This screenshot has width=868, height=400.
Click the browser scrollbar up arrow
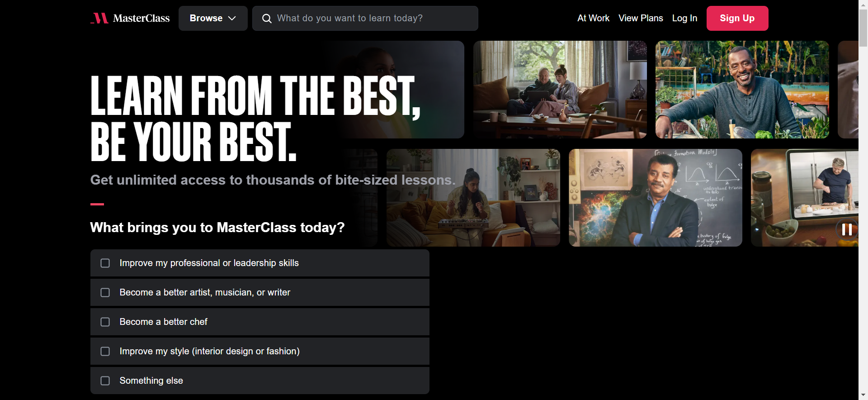[863, 5]
